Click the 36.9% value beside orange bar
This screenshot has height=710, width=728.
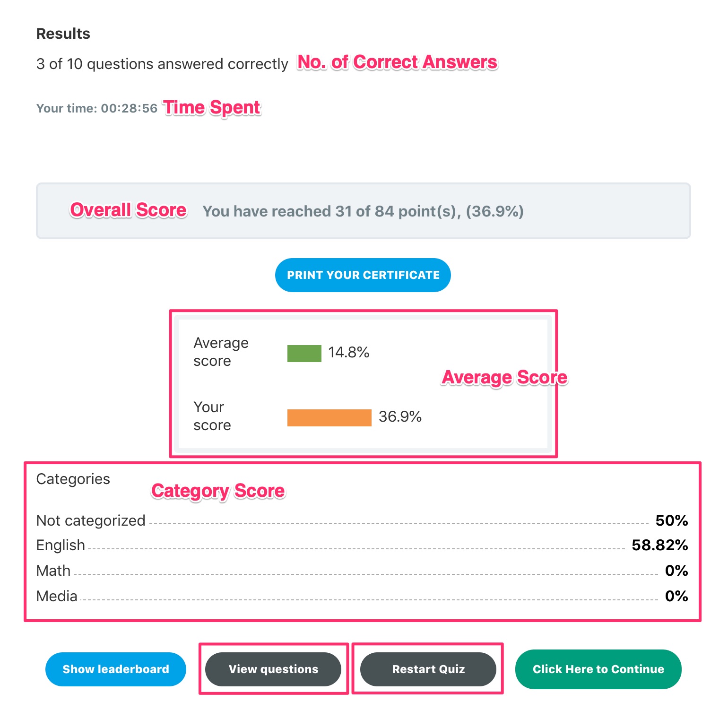(400, 416)
